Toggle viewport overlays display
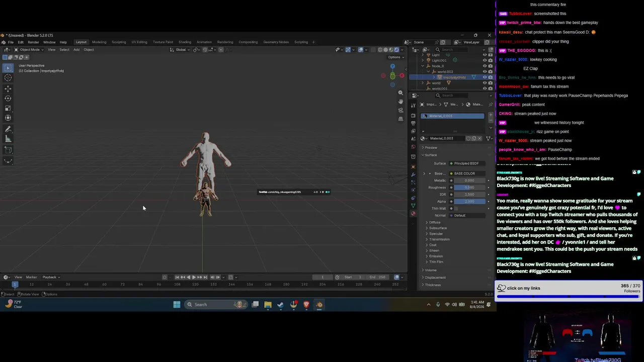Image resolution: width=644 pixels, height=362 pixels. tap(360, 50)
